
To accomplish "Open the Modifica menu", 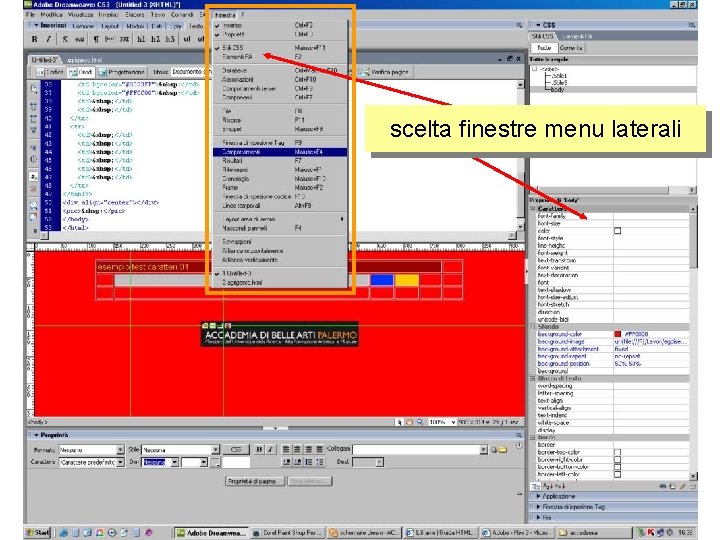I will coord(51,15).
